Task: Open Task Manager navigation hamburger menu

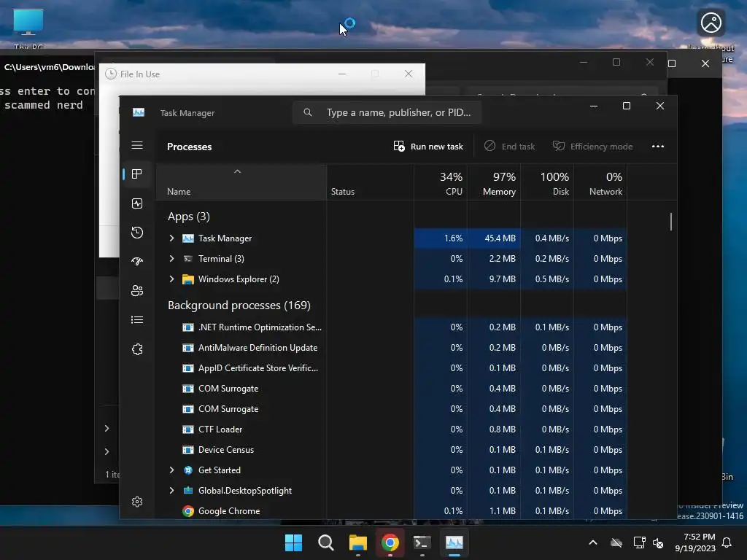Action: (137, 145)
